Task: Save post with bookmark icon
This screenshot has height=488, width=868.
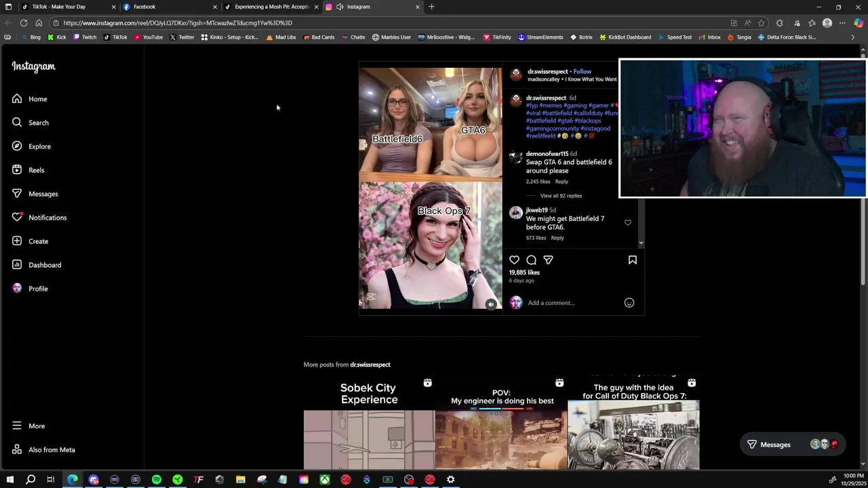Action: point(632,260)
